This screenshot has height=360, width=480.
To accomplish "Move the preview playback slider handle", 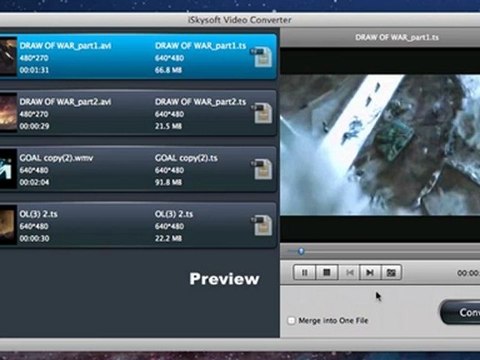I will coord(301,251).
